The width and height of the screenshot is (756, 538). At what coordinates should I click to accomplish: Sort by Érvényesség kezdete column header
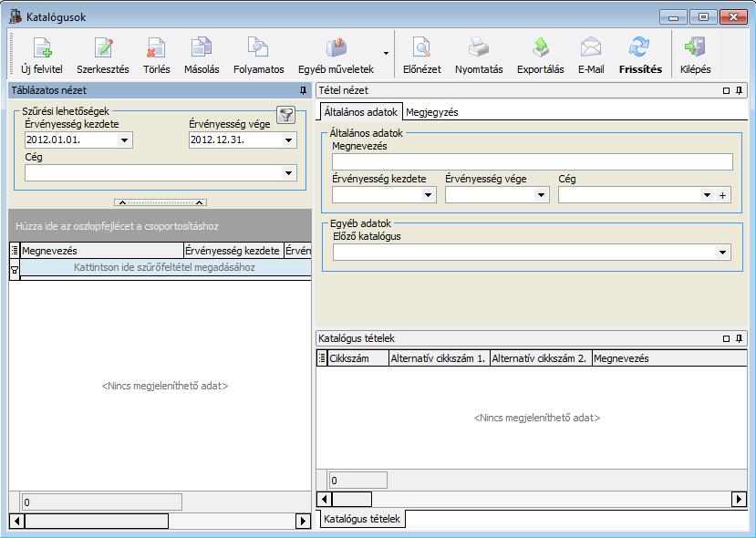click(x=233, y=251)
